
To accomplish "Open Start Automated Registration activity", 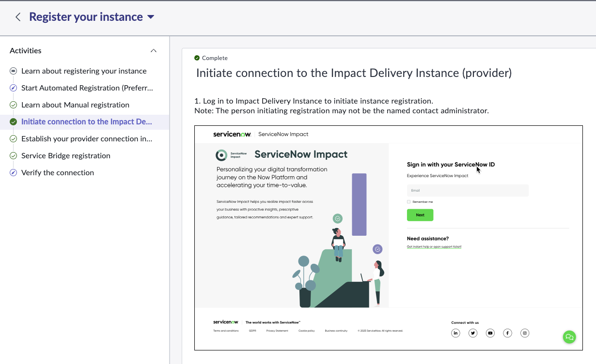I will click(x=87, y=88).
